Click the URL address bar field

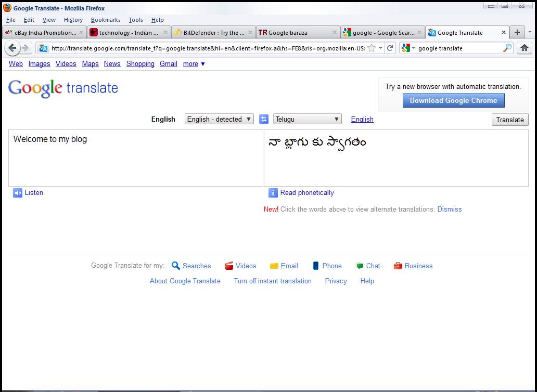coord(208,48)
